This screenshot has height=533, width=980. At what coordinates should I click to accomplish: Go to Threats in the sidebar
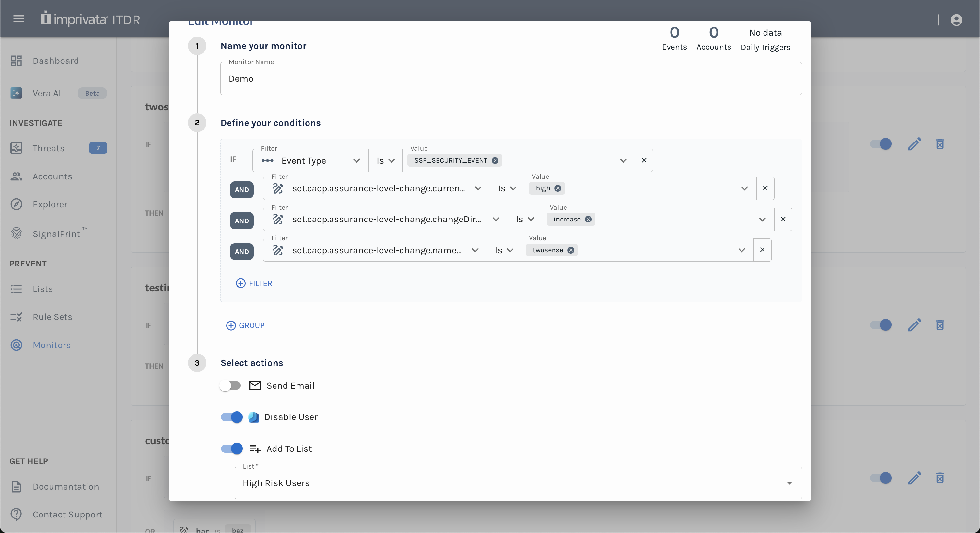48,148
